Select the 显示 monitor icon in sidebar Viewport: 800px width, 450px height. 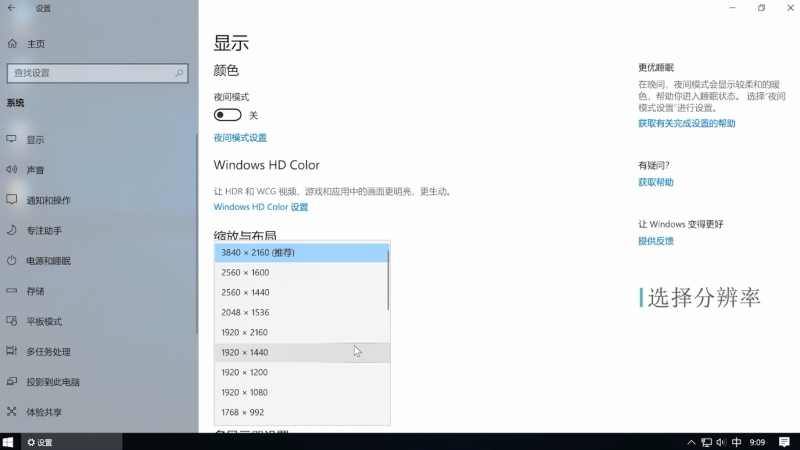coord(11,139)
